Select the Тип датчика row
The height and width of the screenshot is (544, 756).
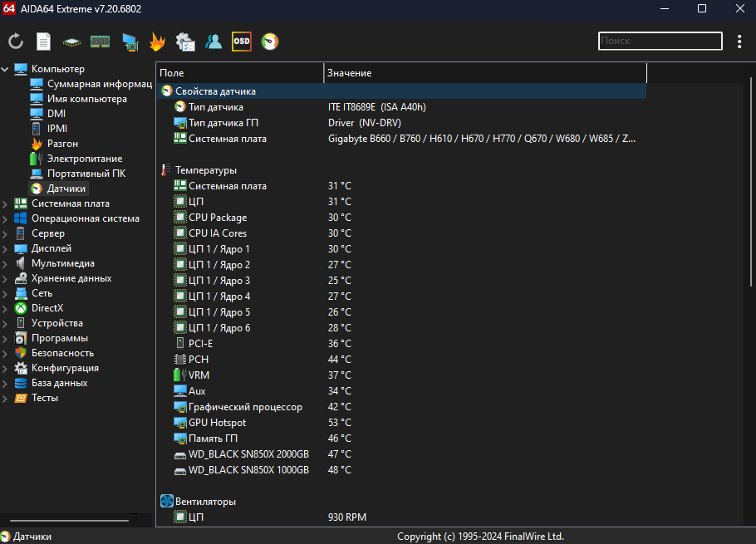401,107
